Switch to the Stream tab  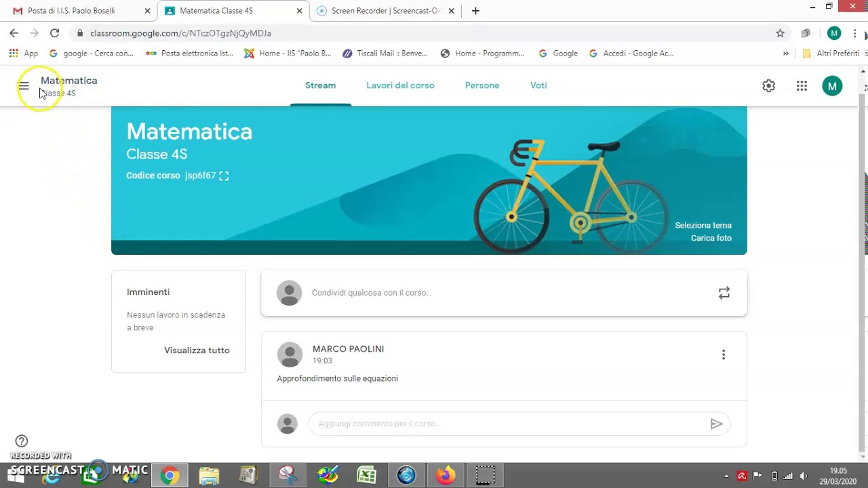321,85
